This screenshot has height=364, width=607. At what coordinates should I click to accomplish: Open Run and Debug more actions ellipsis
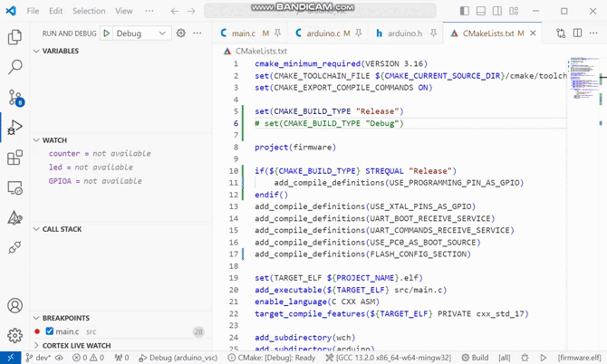tap(198, 33)
